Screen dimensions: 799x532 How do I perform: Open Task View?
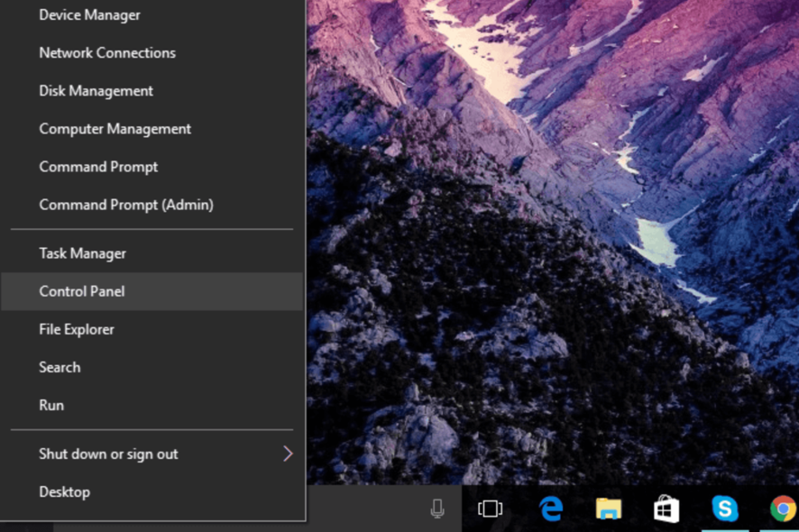(x=489, y=509)
